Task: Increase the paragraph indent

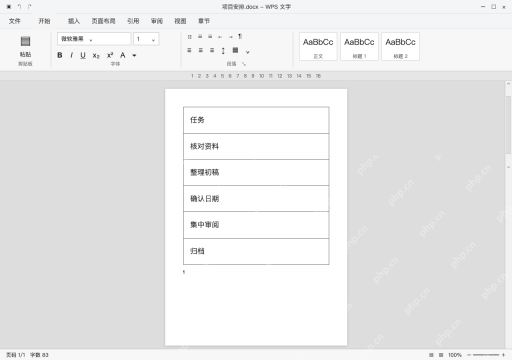Action: [x=230, y=37]
